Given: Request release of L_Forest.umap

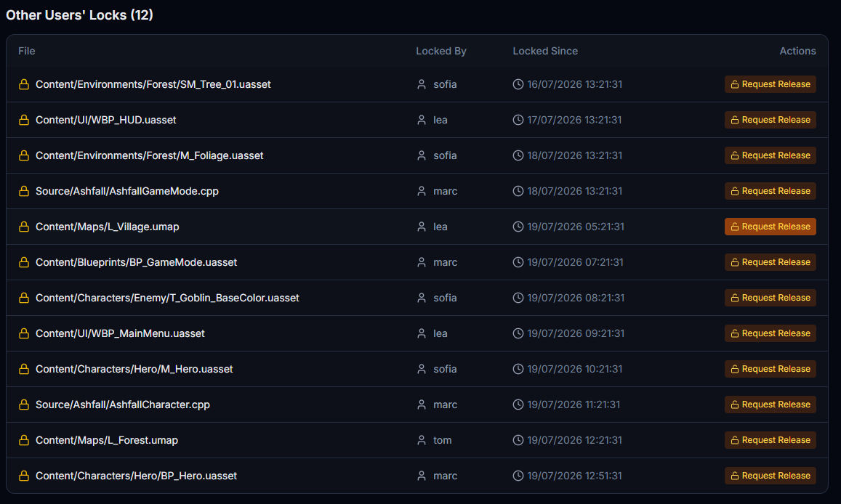Looking at the screenshot, I should tap(770, 440).
